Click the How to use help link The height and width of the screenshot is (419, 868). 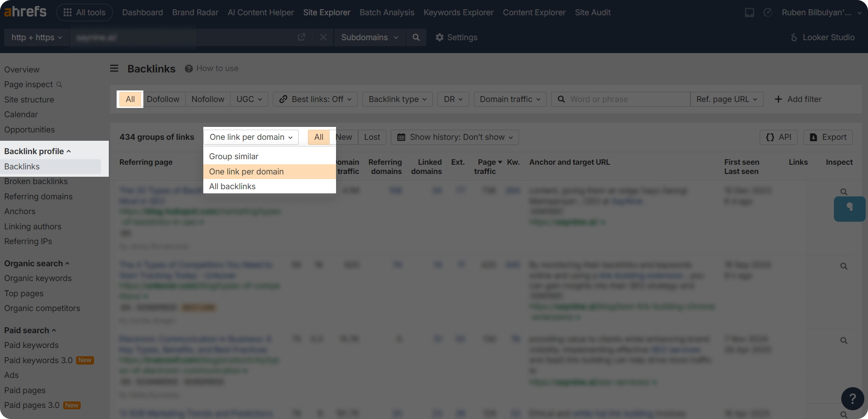pyautogui.click(x=212, y=68)
